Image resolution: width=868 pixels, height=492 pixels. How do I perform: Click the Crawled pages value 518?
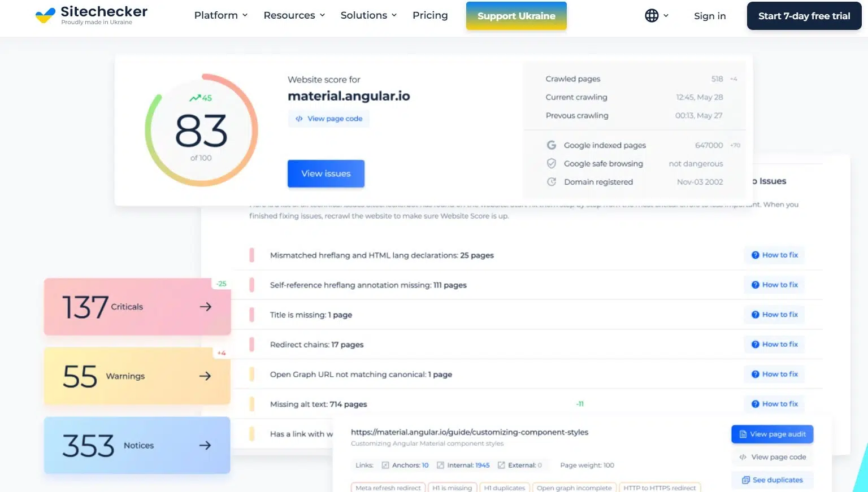[717, 79]
